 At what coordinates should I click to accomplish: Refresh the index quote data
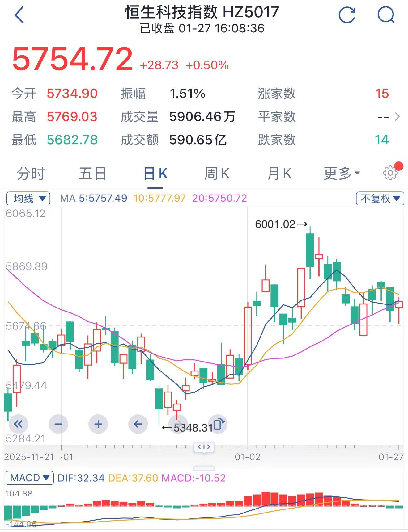(347, 15)
